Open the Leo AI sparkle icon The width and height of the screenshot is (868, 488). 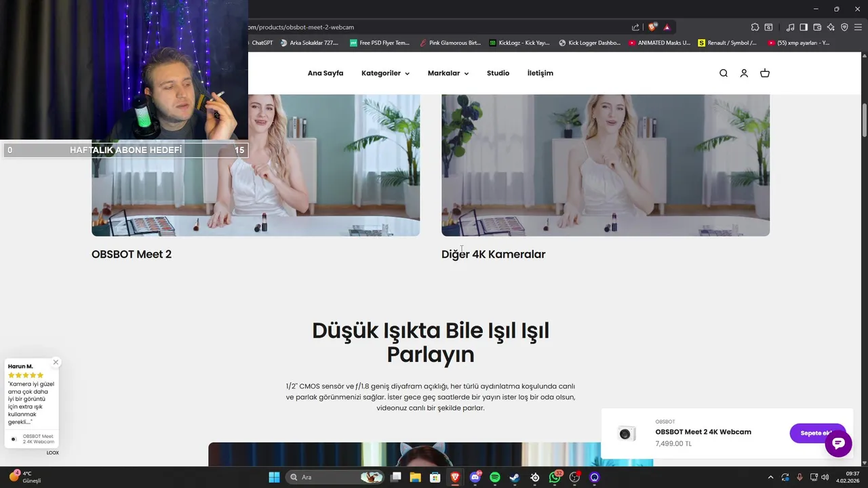pyautogui.click(x=831, y=27)
